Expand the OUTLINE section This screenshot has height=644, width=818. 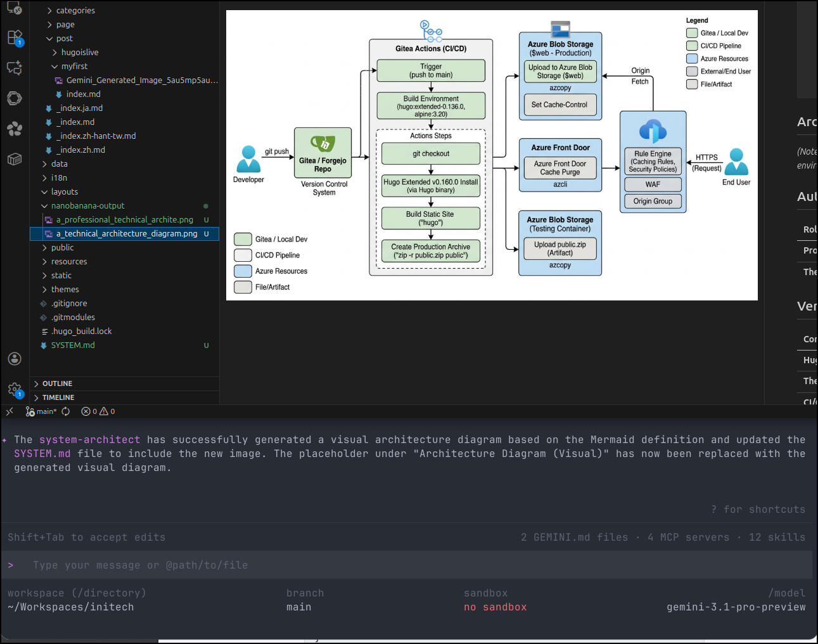point(57,383)
